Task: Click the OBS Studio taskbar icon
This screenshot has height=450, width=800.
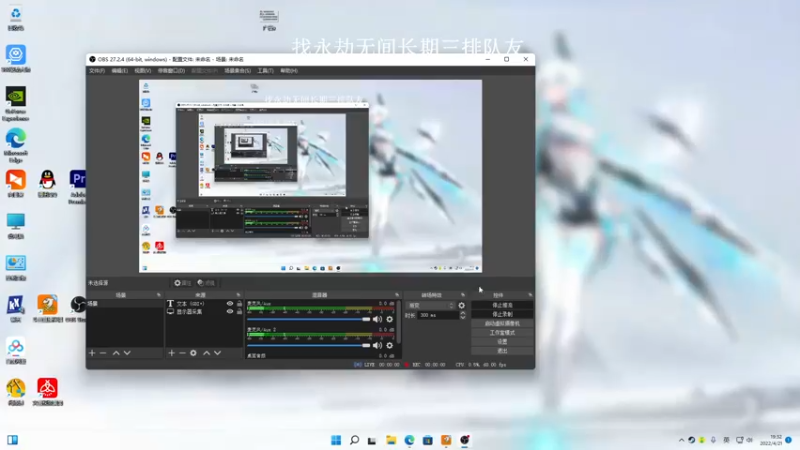Action: (x=464, y=440)
